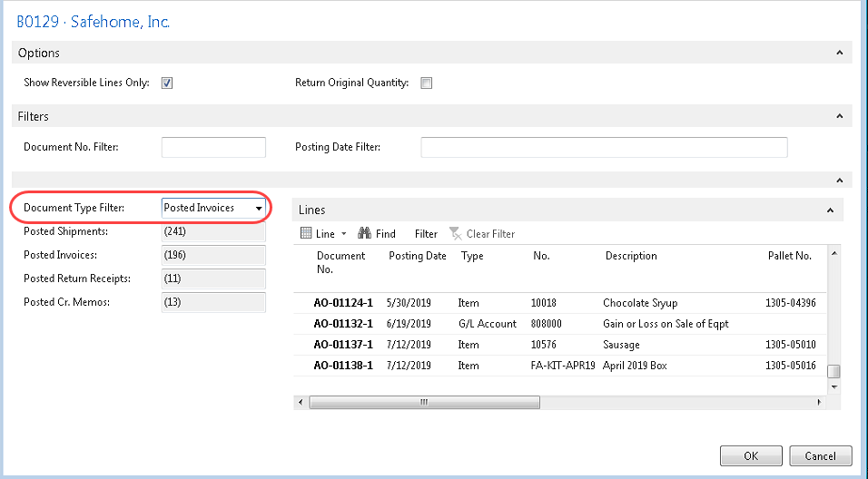
Task: Collapse the Lines section chevron
Action: pos(830,210)
